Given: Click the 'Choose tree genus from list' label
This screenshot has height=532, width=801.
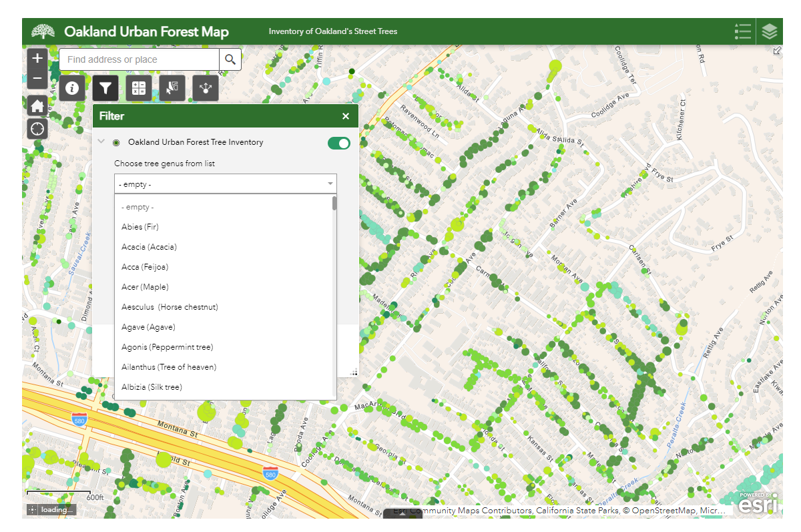Looking at the screenshot, I should 164,164.
